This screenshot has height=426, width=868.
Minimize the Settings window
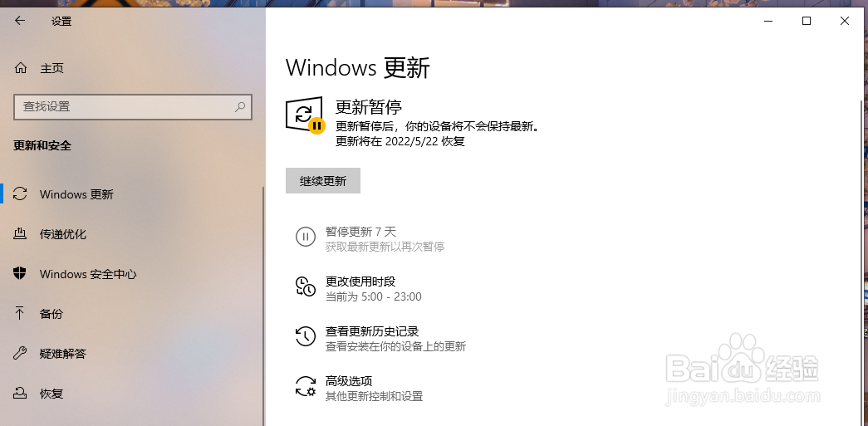(768, 21)
